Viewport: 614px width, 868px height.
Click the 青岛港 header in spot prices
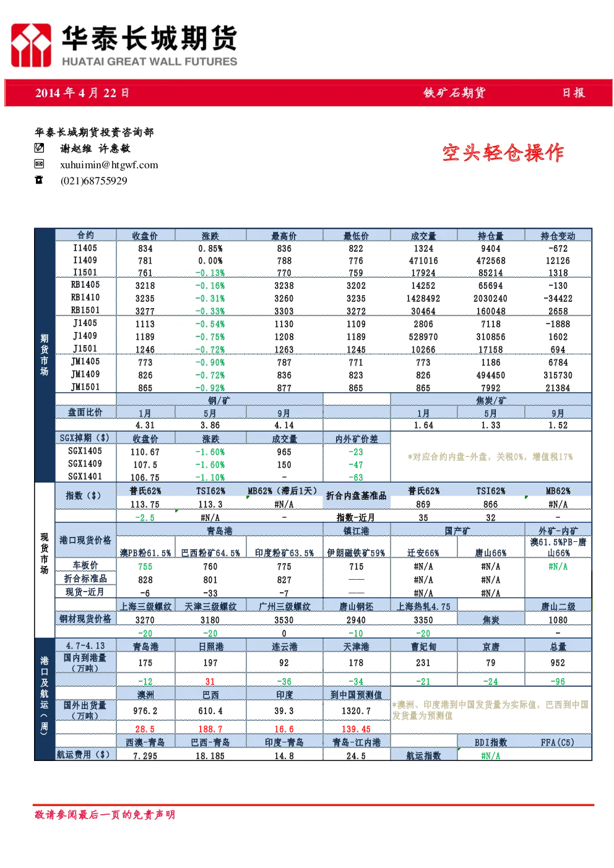click(220, 531)
